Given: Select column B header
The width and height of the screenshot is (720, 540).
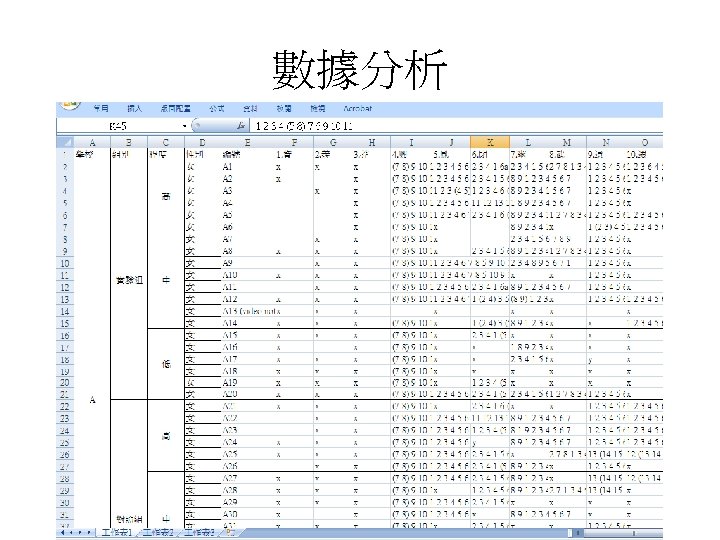Looking at the screenshot, I should click(129, 142).
